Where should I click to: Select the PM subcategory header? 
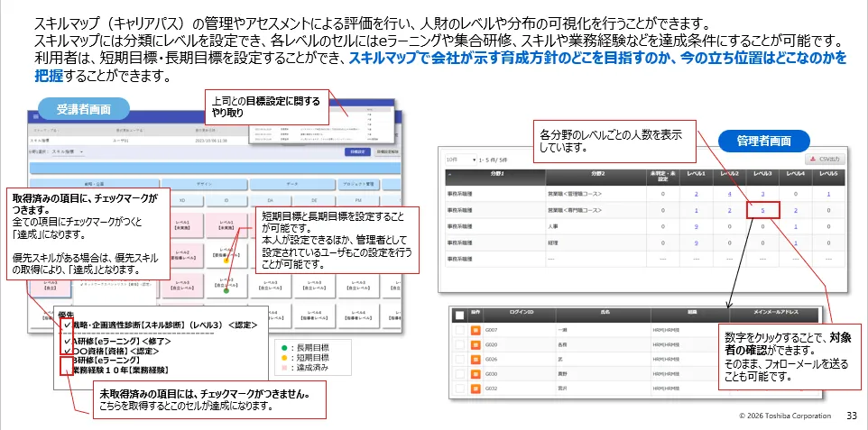[x=357, y=199]
